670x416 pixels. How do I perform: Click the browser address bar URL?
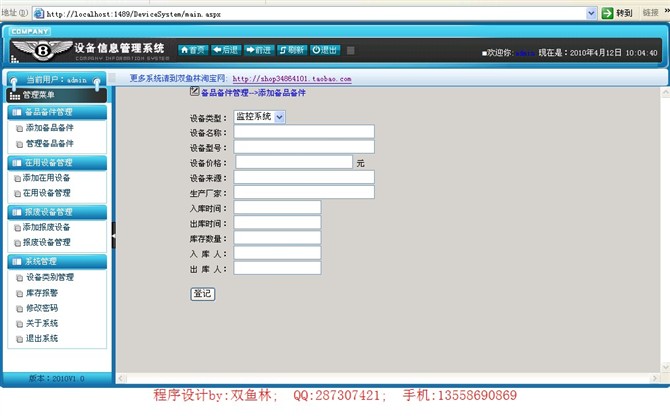[133, 14]
